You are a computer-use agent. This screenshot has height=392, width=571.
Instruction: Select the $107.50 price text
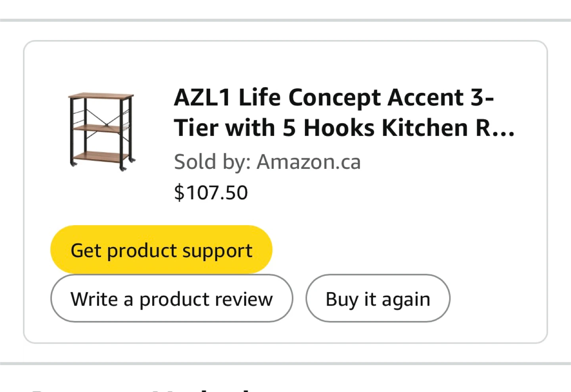pos(211,193)
